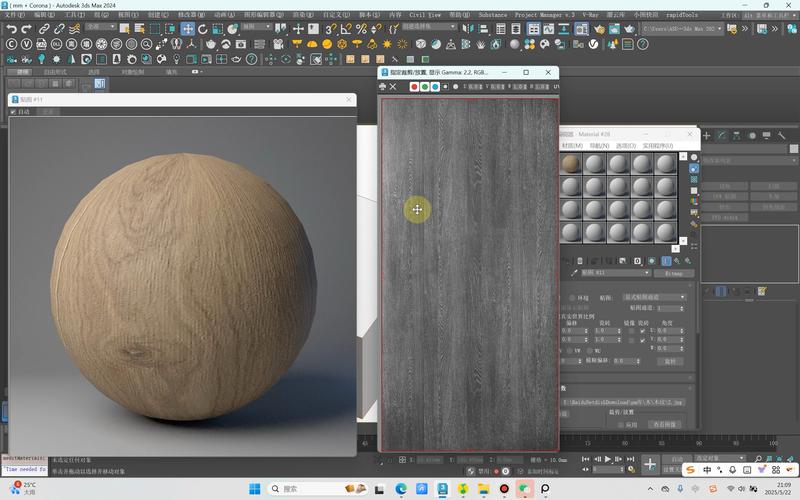Toggle the Angle Snap icon

point(346,29)
